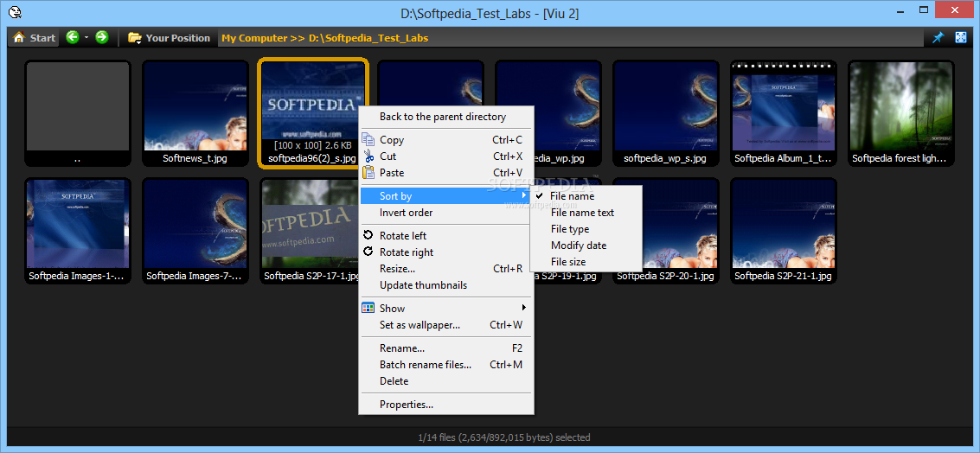
Task: Click D:\Softpedia_Test_Labs breadcrumb
Action: coord(368,38)
